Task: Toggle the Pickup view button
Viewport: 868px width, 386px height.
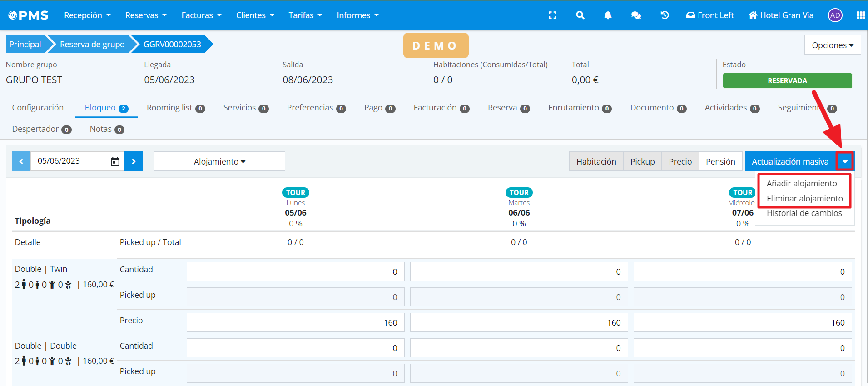Action: pyautogui.click(x=642, y=162)
